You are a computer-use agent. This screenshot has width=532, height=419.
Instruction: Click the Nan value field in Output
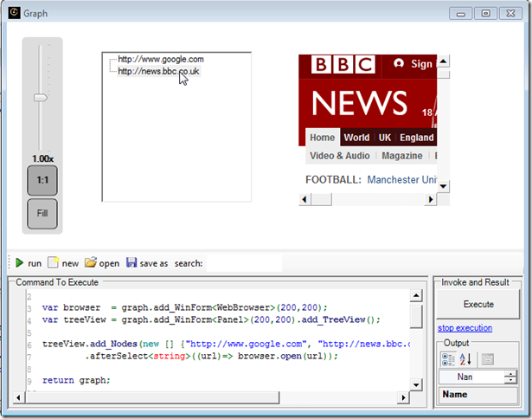[471, 377]
